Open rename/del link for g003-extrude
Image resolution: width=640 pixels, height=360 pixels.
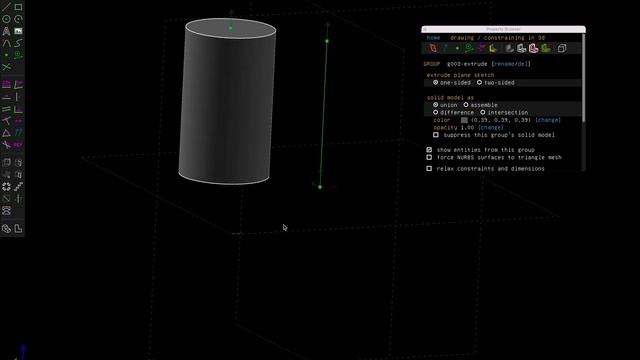click(511, 64)
